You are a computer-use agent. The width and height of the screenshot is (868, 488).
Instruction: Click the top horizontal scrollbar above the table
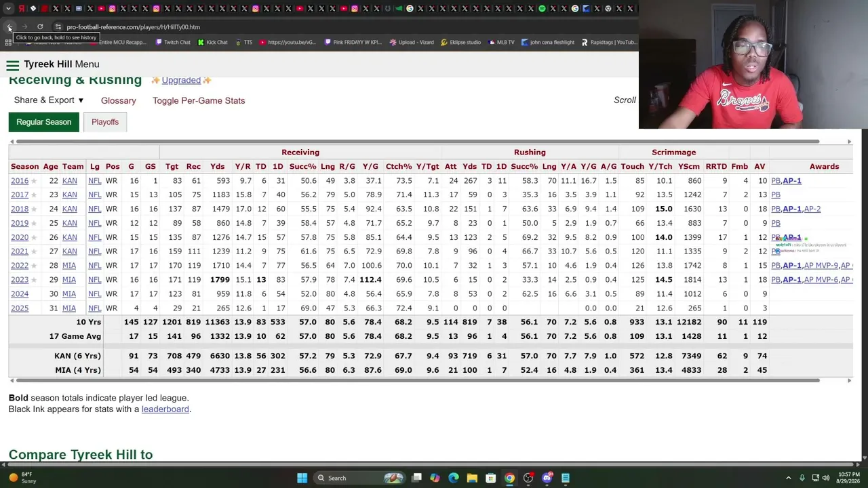pos(418,142)
